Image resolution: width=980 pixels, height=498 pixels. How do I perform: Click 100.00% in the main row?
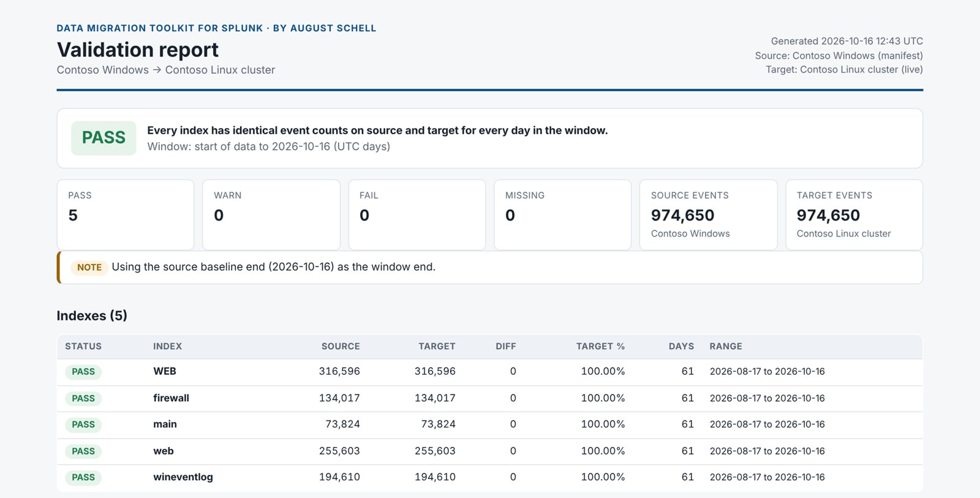(x=603, y=424)
